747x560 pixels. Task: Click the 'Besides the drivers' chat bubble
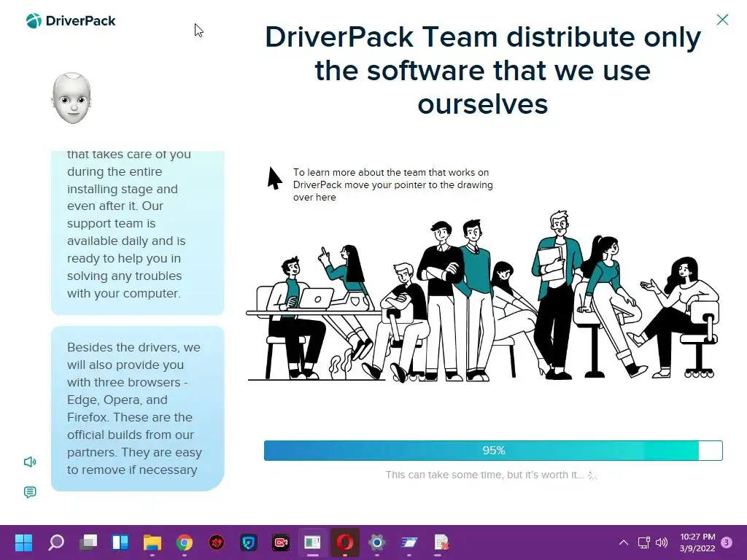138,408
